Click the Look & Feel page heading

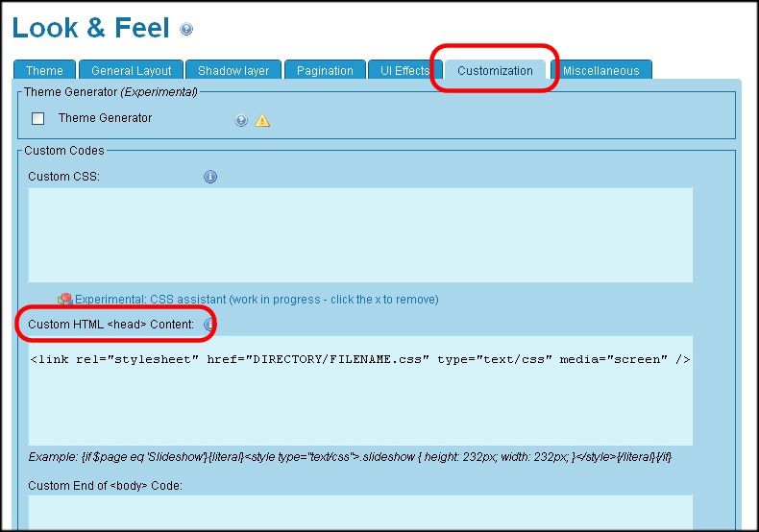coord(91,28)
